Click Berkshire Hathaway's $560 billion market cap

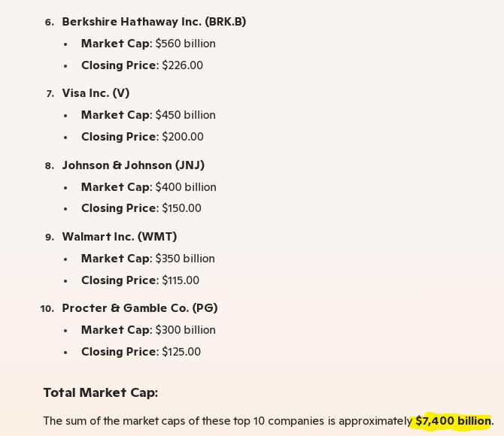[x=185, y=44]
